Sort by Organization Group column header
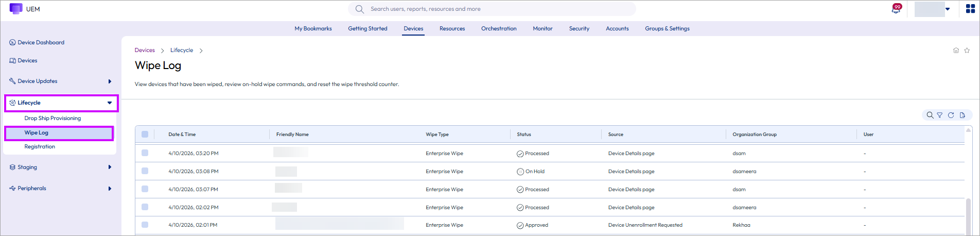Screen dimensions: 980x236 (x=755, y=134)
